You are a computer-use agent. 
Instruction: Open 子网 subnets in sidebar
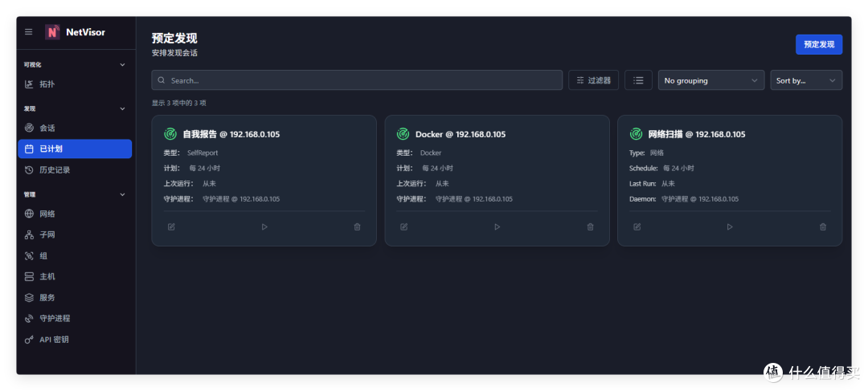coord(75,234)
